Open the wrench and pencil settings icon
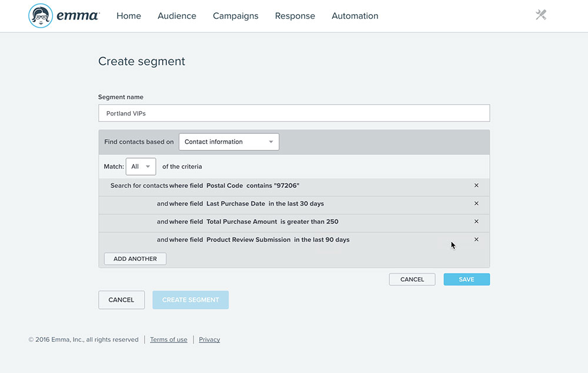This screenshot has height=373, width=588. pyautogui.click(x=541, y=15)
